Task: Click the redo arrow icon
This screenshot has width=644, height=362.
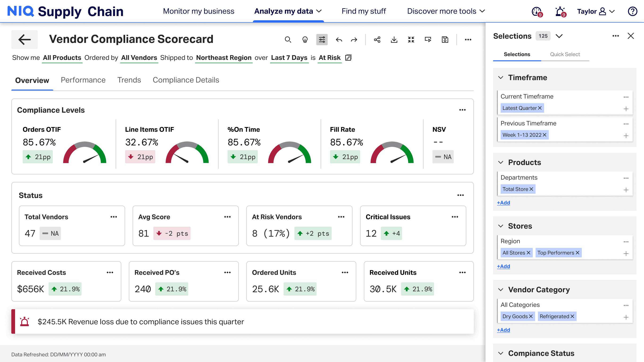Action: tap(354, 40)
